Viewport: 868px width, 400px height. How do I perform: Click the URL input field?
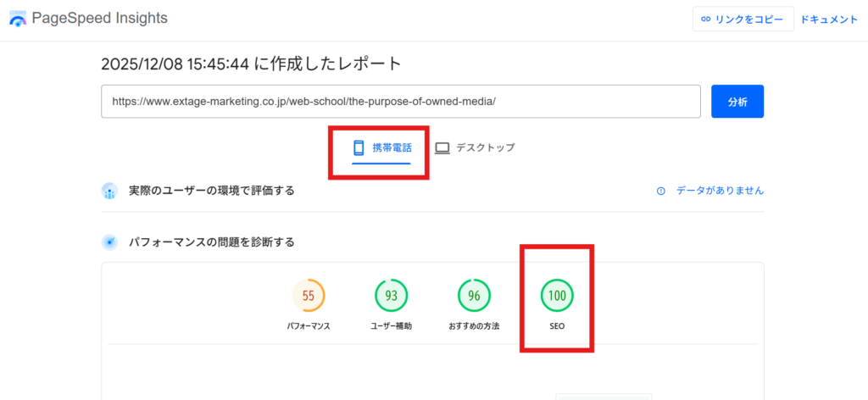pos(400,101)
